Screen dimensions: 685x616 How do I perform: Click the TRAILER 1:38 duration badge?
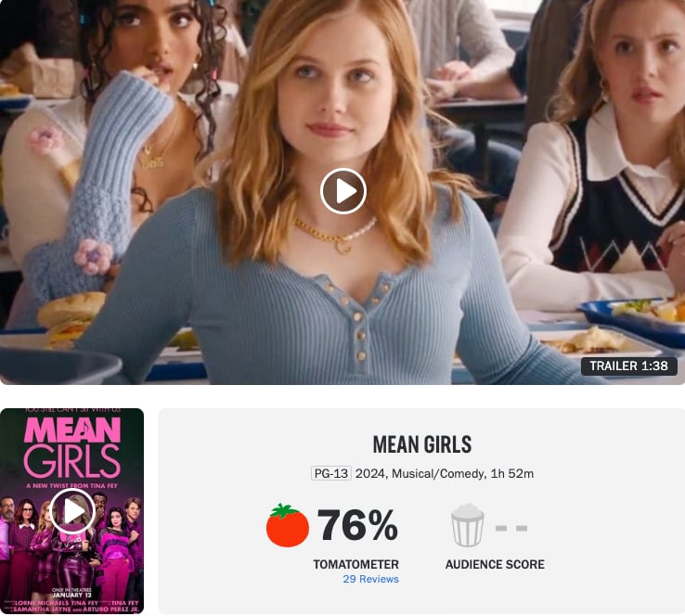(x=629, y=366)
